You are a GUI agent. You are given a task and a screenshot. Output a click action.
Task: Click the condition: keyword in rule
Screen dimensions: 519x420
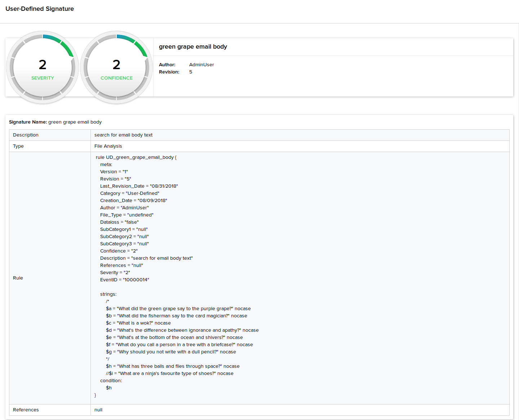(111, 381)
